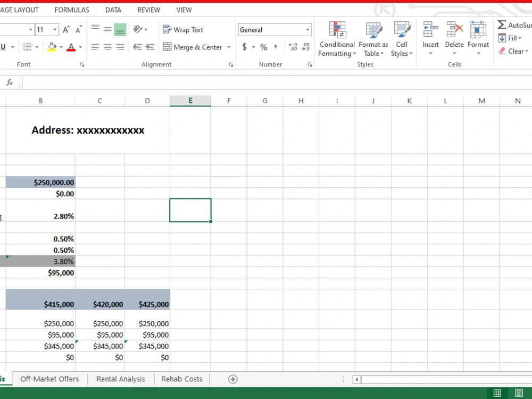Open the VIEW ribbon tab
The width and height of the screenshot is (532, 399).
click(184, 10)
